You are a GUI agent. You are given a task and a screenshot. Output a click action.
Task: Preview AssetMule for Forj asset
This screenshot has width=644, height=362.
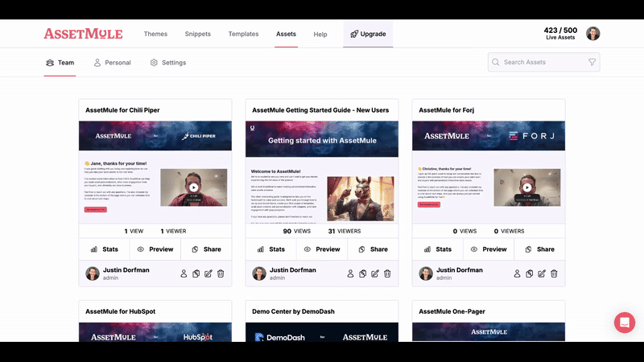point(489,249)
